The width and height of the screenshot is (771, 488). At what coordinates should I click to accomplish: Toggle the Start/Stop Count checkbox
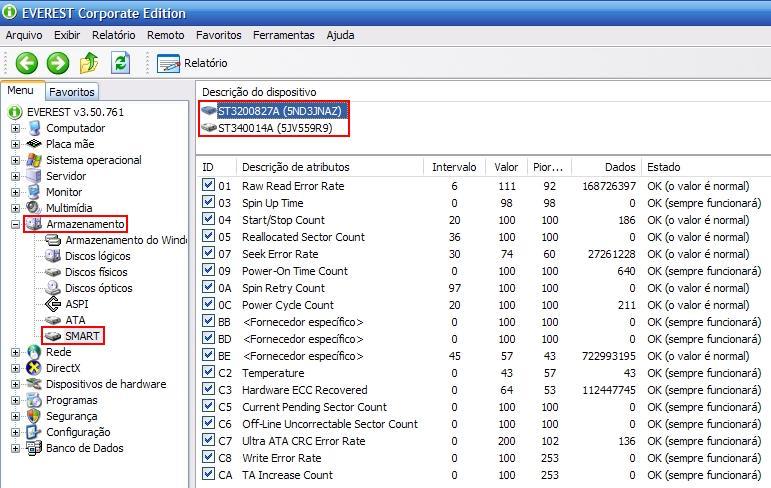(x=208, y=219)
